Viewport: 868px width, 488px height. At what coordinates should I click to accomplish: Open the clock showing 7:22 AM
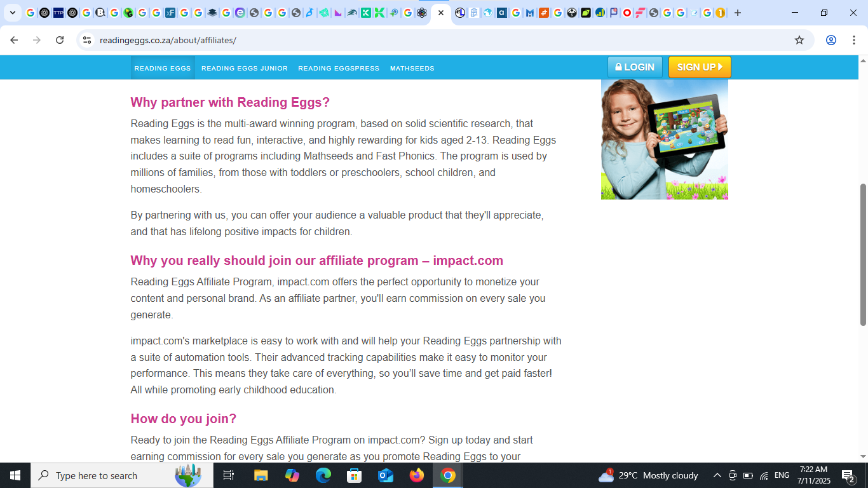click(813, 475)
